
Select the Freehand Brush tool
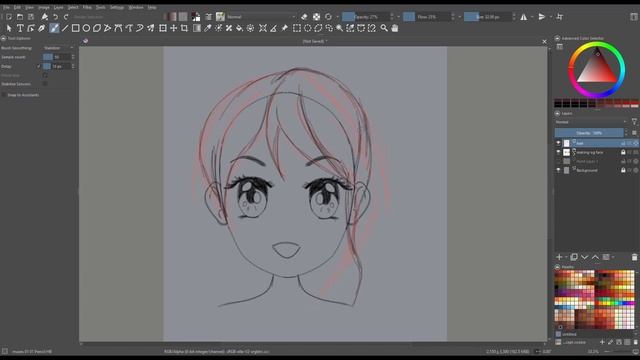54,28
